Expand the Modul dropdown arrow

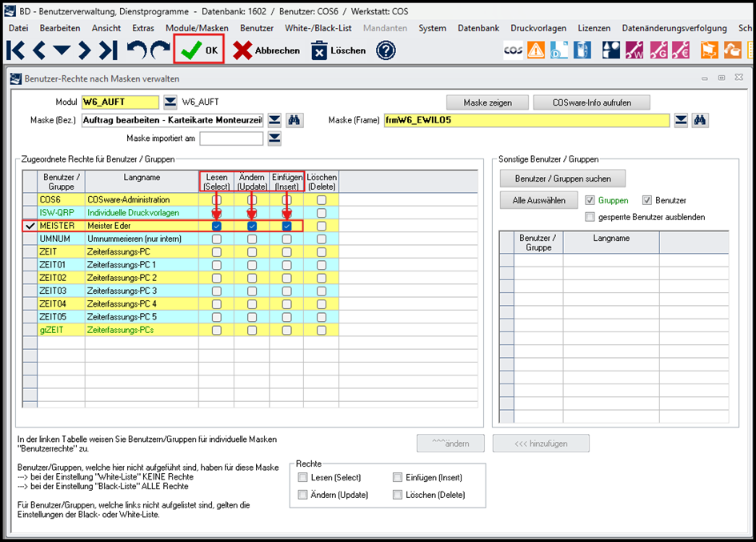(x=170, y=102)
